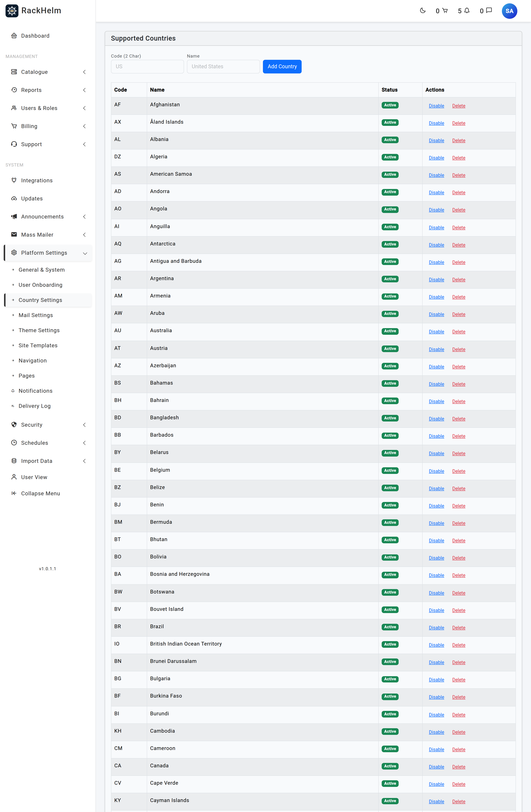This screenshot has width=531, height=812.
Task: Delete the Canada row
Action: 458,767
